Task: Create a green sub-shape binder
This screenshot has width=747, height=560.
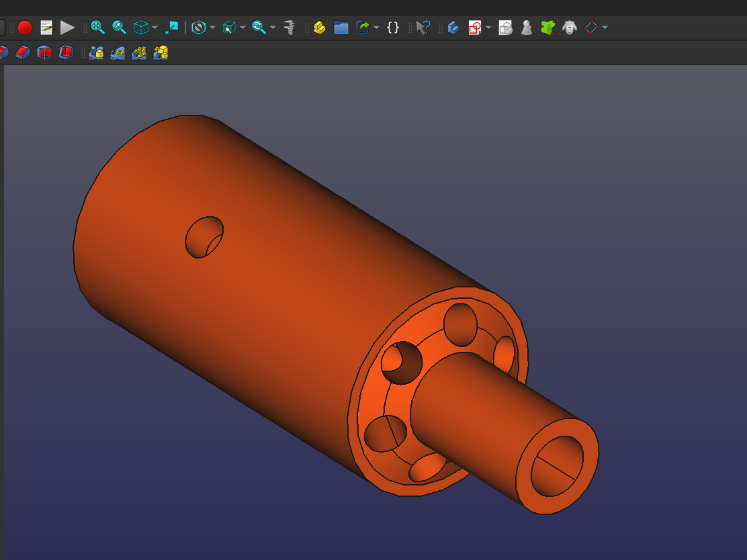Action: (x=548, y=28)
